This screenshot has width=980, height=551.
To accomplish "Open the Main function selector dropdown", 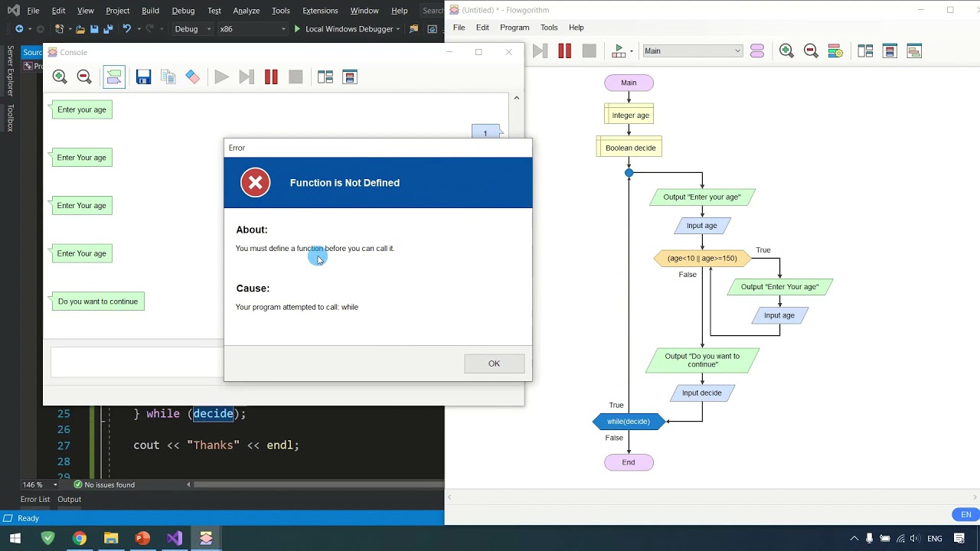I will 693,51.
